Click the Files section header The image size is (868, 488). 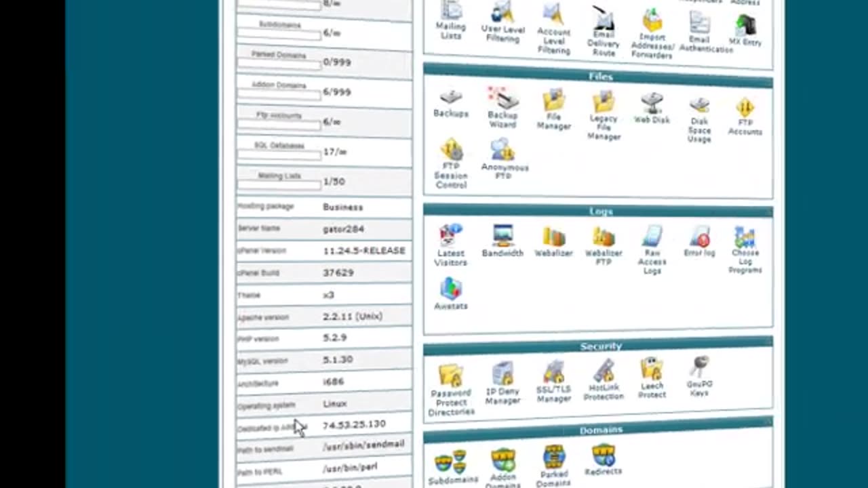(598, 76)
